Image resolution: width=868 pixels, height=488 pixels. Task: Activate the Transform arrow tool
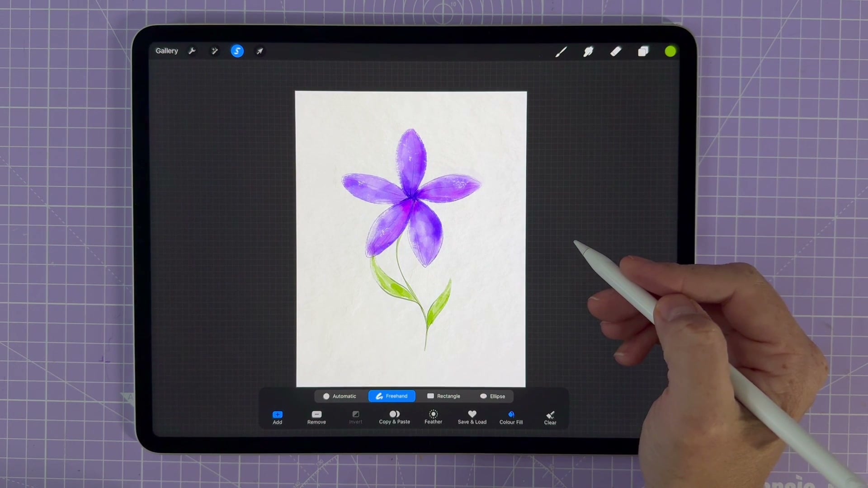click(260, 51)
